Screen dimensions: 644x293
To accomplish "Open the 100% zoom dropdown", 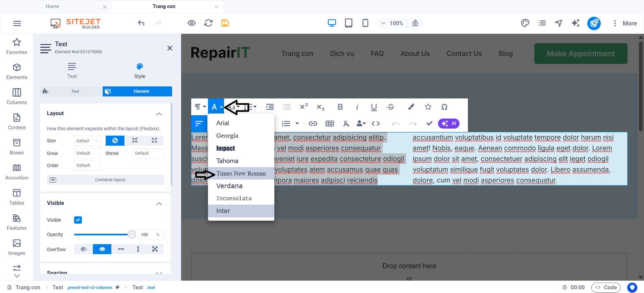I will pyautogui.click(x=392, y=23).
